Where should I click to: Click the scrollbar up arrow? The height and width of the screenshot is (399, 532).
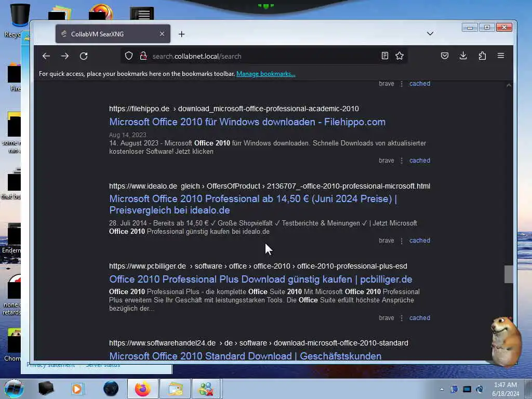pos(509,86)
